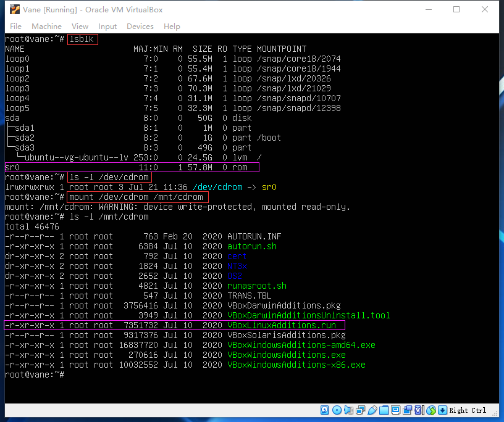Click the OS2 directory name
This screenshot has width=504, height=422.
[x=234, y=276]
